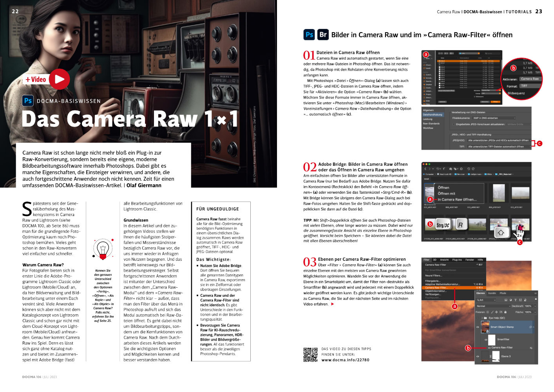Filter layers by shape layers icon
554x392 pixels.
coord(520,300)
